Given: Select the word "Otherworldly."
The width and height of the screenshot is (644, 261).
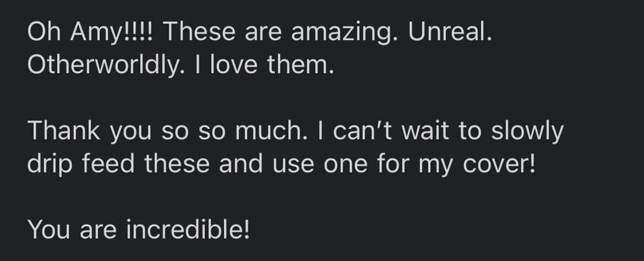Looking at the screenshot, I should tap(106, 66).
